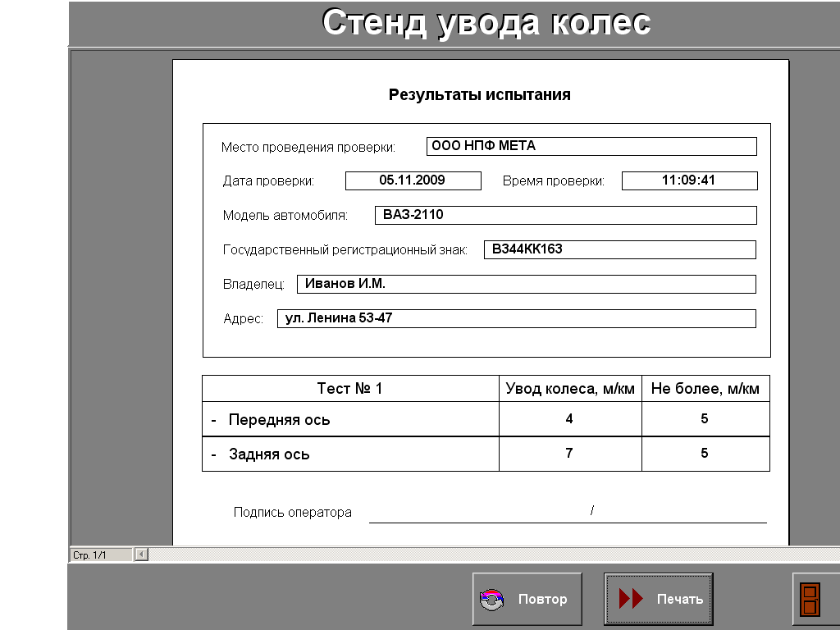Click the page indicator Стр. 1/1
Image resolution: width=840 pixels, height=630 pixels.
[101, 555]
